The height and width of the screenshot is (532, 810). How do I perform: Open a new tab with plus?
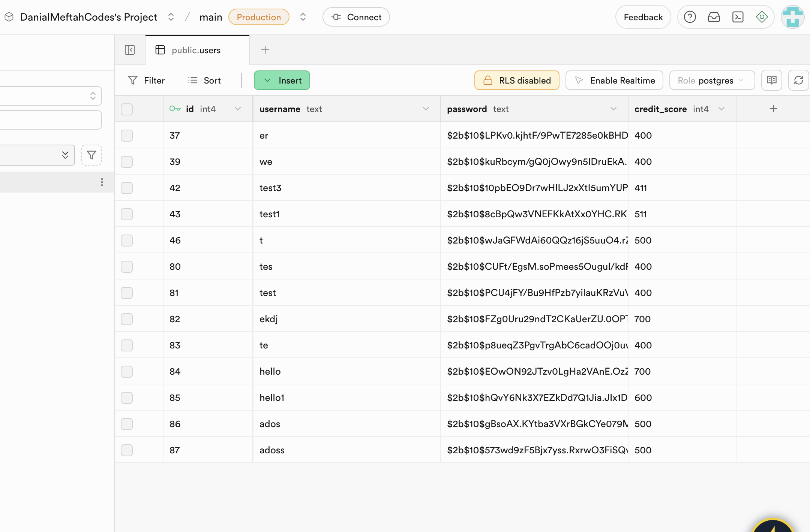coord(265,50)
